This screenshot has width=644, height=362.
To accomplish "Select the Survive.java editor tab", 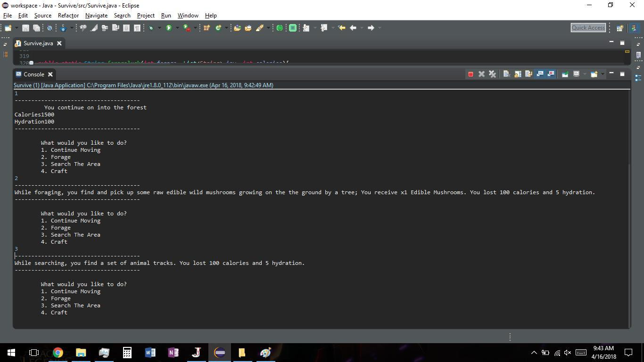I will tap(38, 43).
